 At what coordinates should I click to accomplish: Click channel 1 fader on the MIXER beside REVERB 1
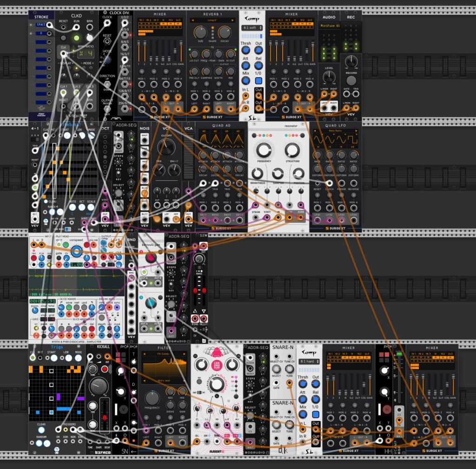(x=139, y=51)
